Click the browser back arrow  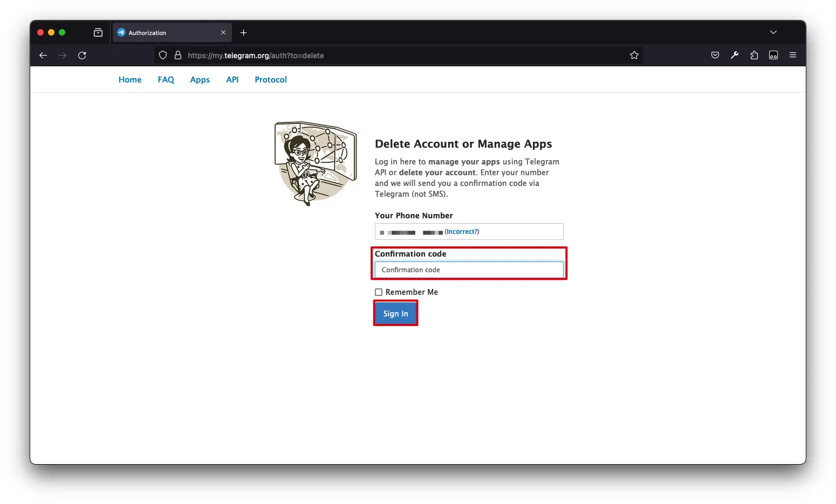click(43, 56)
